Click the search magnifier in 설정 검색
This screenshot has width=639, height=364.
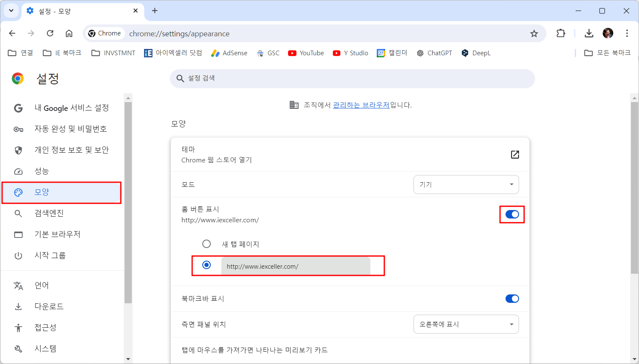pyautogui.click(x=180, y=78)
